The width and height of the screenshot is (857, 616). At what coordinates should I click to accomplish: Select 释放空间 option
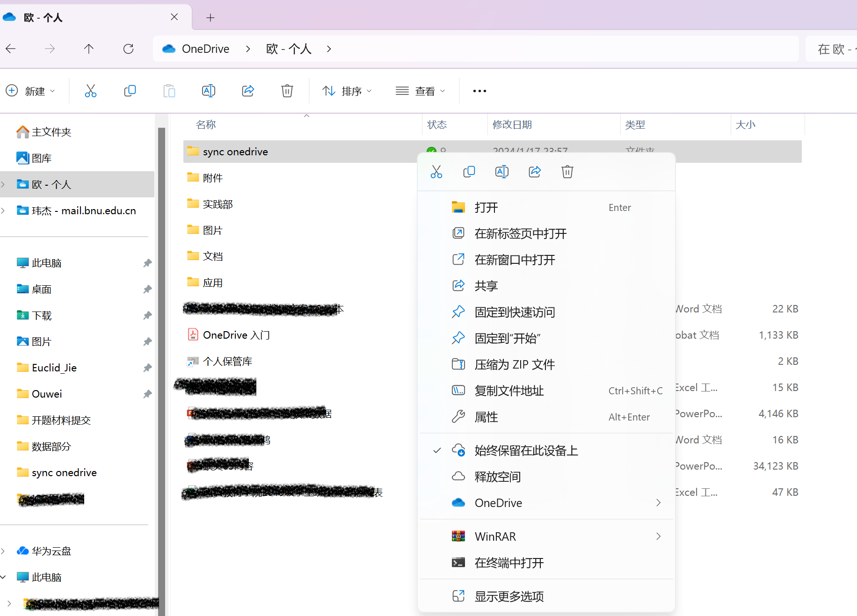pos(546,477)
